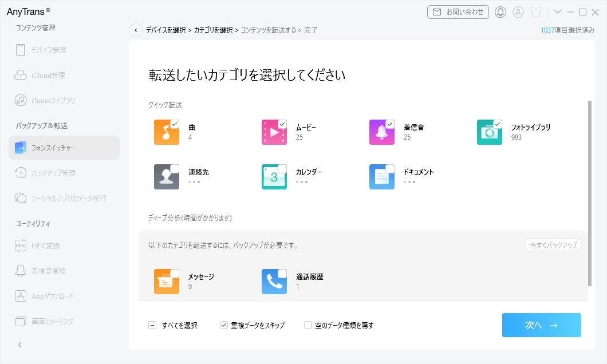Click the orange music note 曲 icon

166,132
